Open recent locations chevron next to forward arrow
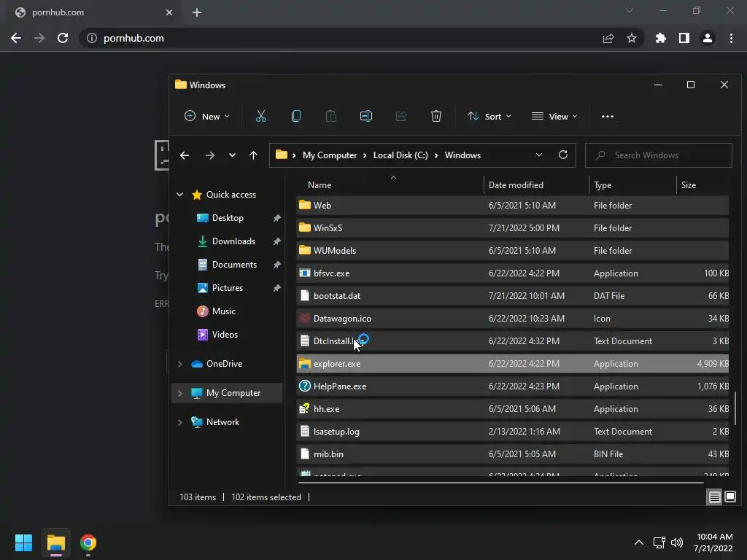 (x=232, y=155)
